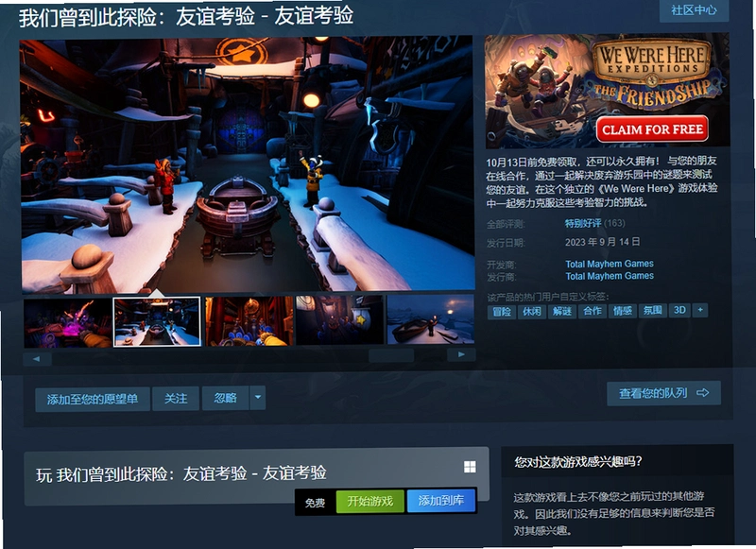Click the right arrow of thumbnail scroller
756x549 pixels.
461,354
